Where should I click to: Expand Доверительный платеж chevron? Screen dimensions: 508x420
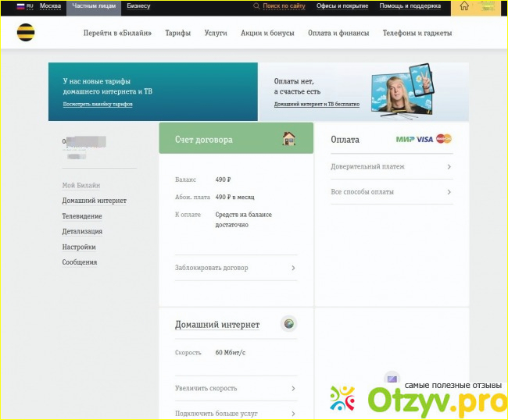click(x=449, y=166)
